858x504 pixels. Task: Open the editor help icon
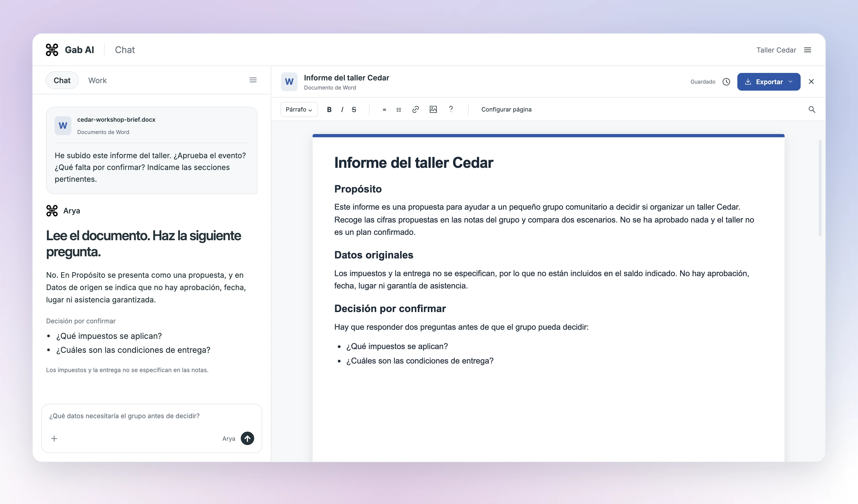pos(451,109)
